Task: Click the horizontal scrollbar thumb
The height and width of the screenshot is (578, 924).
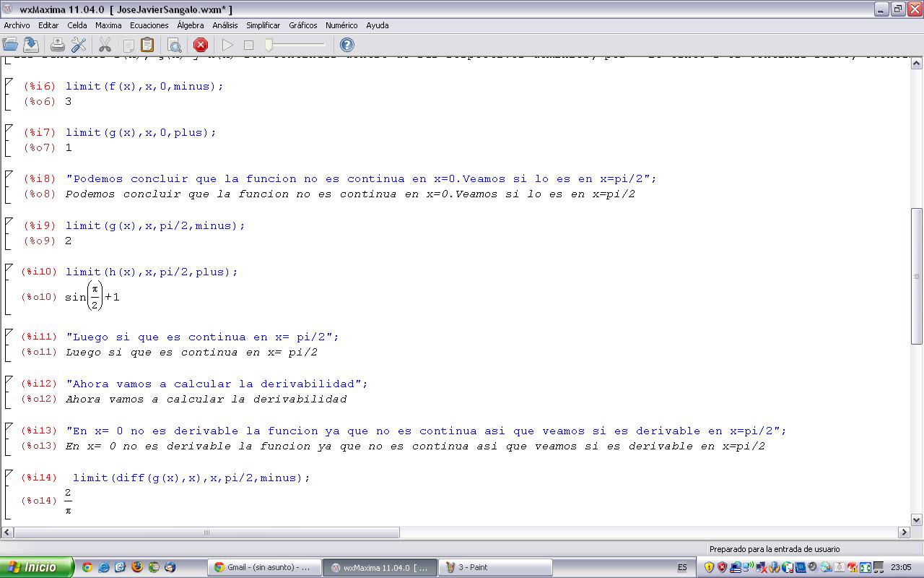Action: point(206,532)
